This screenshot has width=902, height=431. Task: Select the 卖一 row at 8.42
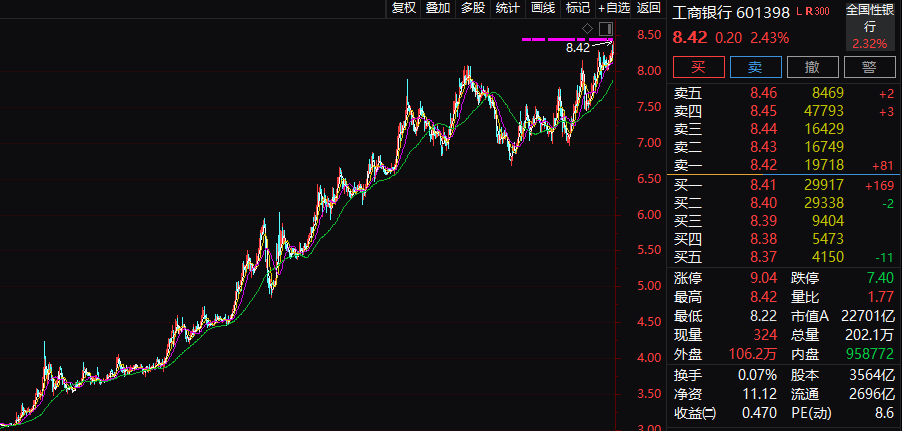coord(783,166)
